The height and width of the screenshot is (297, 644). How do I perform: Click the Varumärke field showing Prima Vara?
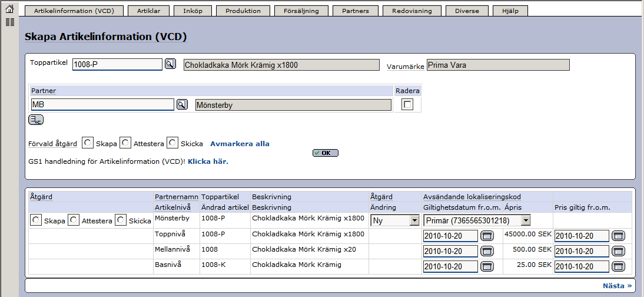[x=498, y=65]
